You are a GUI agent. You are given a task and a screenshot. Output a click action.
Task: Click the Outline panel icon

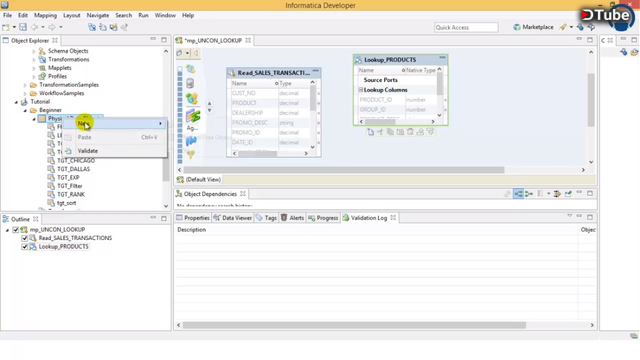pyautogui.click(x=6, y=219)
